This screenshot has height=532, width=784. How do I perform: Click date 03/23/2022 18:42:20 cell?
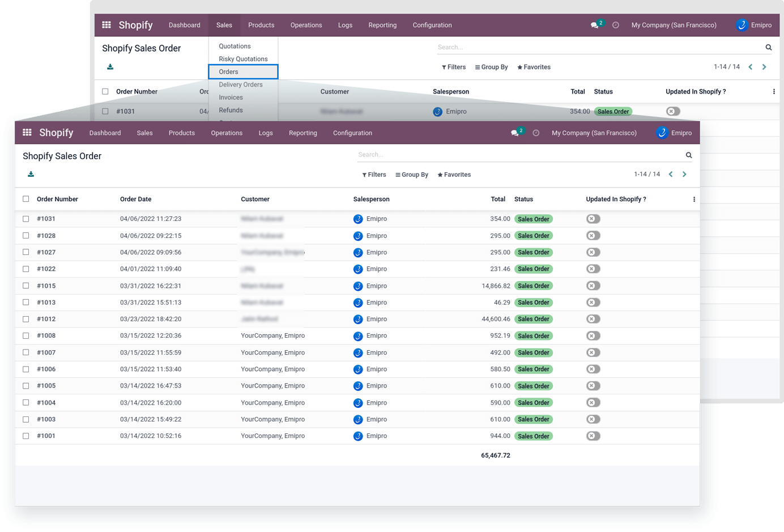(x=151, y=320)
